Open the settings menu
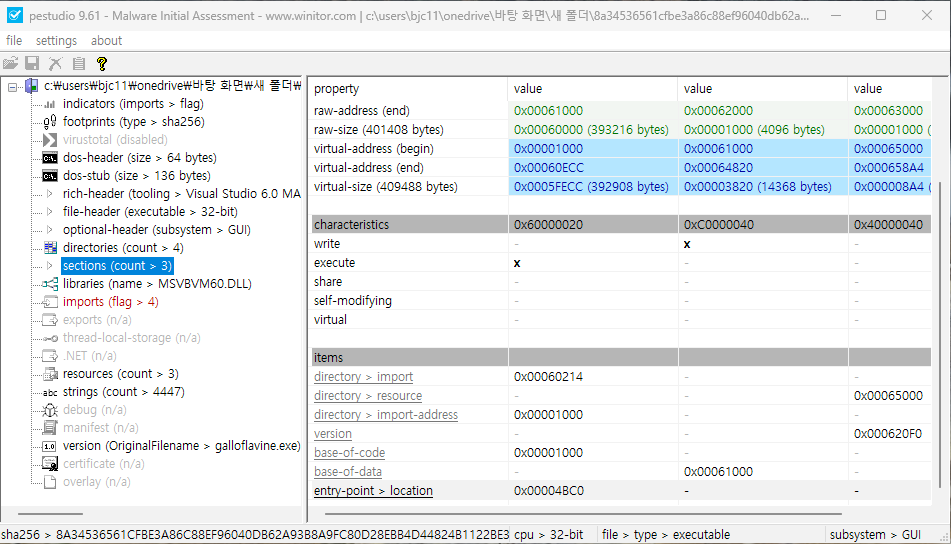The height and width of the screenshot is (544, 951). tap(56, 41)
